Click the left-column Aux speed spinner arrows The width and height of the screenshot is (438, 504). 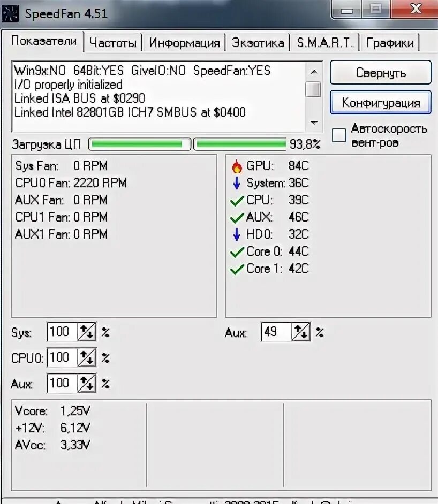(87, 383)
